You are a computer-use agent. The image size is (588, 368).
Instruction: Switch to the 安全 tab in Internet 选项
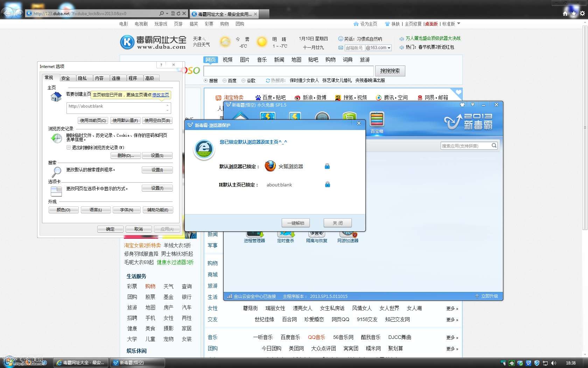[66, 78]
